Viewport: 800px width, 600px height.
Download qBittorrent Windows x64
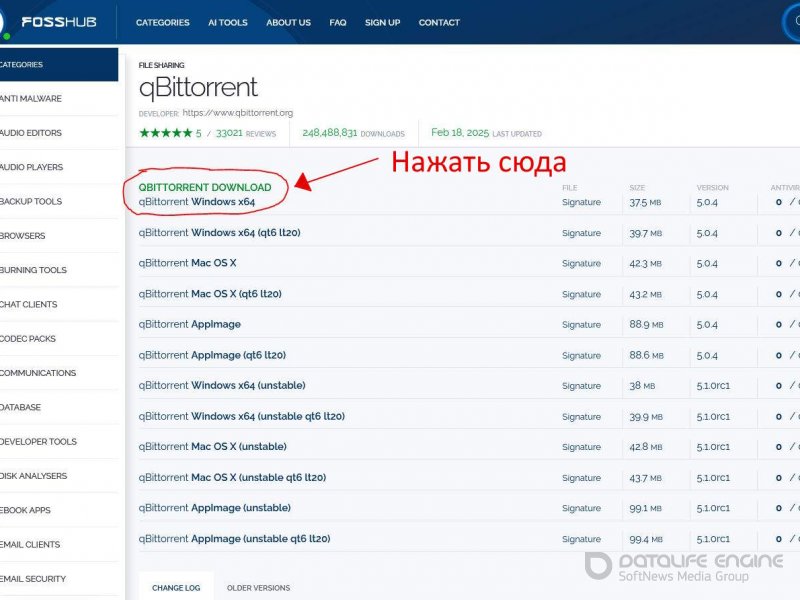point(197,202)
